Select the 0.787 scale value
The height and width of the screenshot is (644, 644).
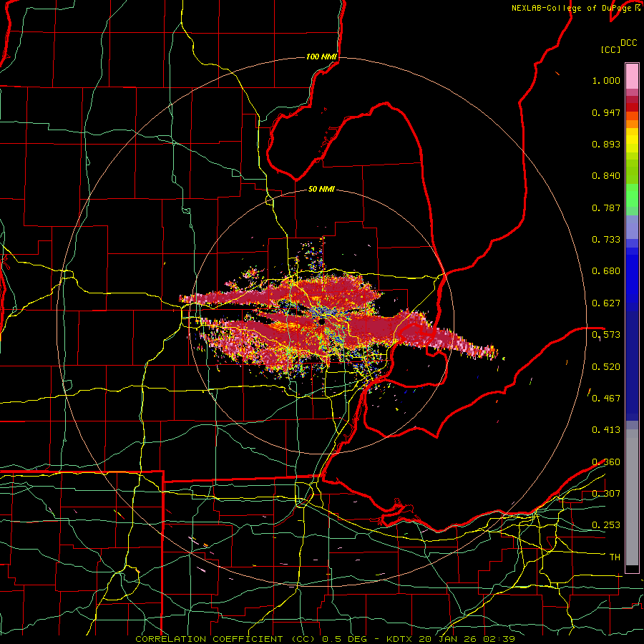[606, 208]
